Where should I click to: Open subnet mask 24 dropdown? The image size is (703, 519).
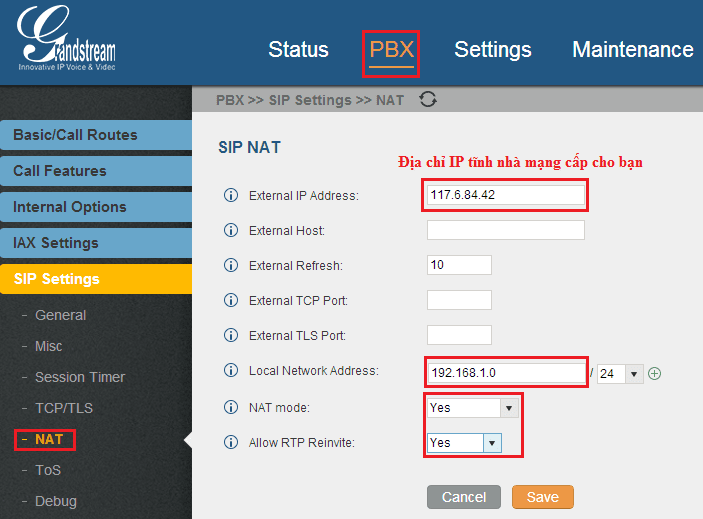pyautogui.click(x=620, y=373)
